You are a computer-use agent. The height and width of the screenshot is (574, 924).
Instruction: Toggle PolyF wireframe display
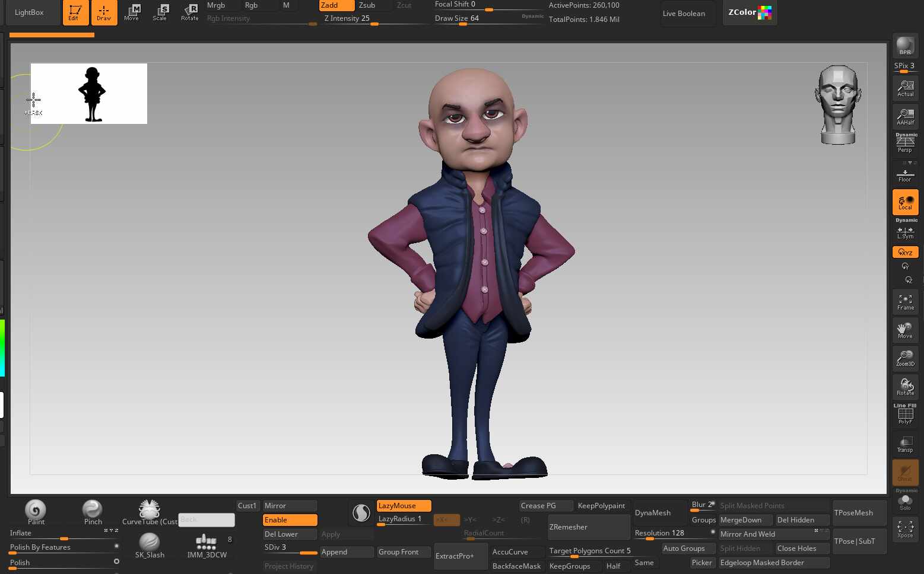tap(906, 414)
